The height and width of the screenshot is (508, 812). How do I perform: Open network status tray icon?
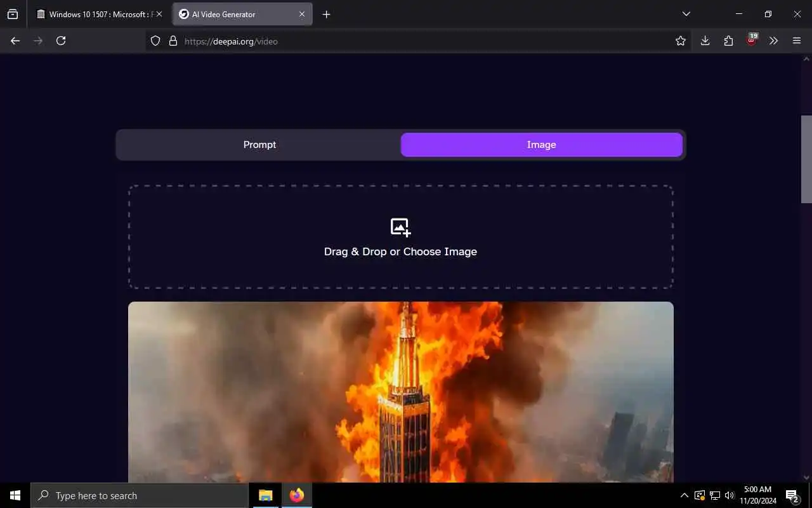click(715, 495)
